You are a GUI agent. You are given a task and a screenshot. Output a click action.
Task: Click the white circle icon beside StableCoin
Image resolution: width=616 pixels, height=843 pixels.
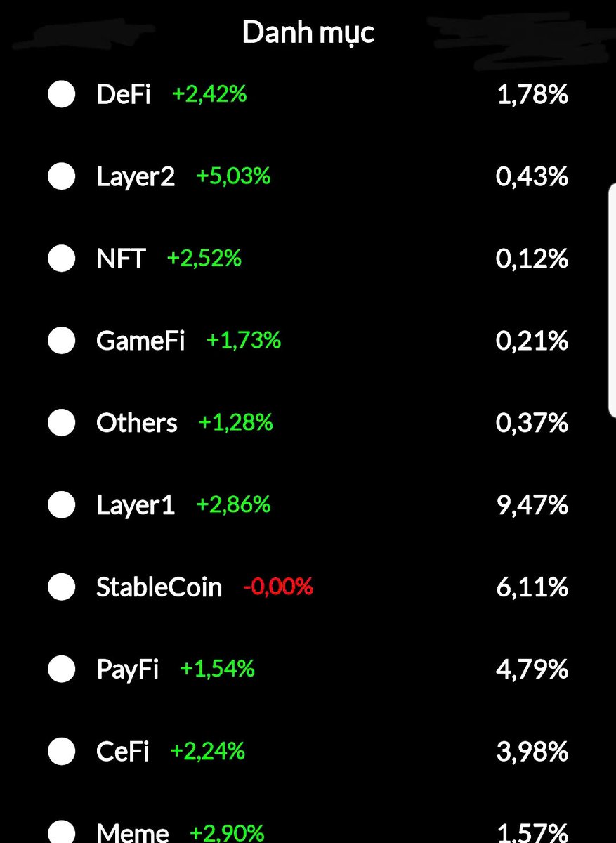tap(62, 587)
